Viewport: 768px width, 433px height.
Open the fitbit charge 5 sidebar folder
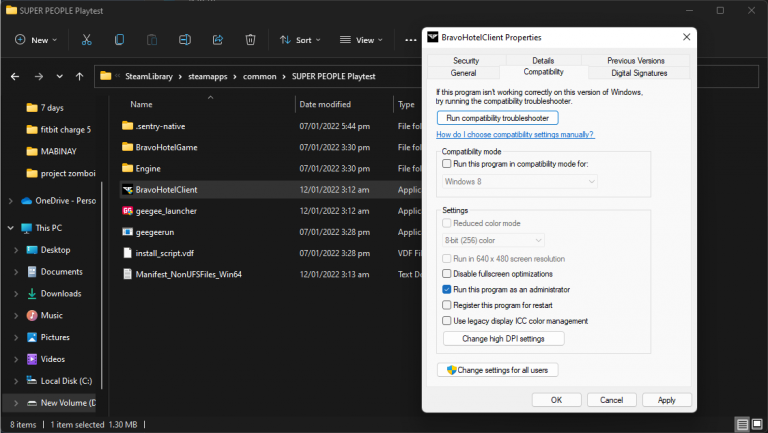click(59, 129)
